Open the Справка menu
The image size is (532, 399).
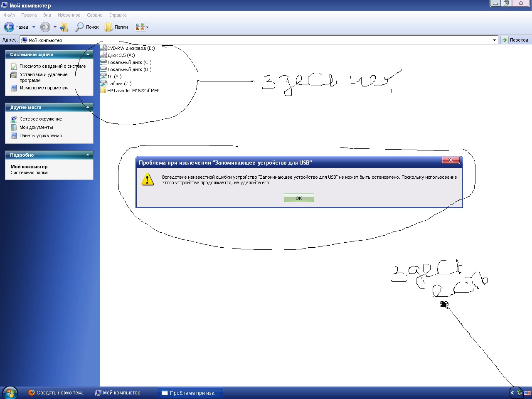(117, 15)
